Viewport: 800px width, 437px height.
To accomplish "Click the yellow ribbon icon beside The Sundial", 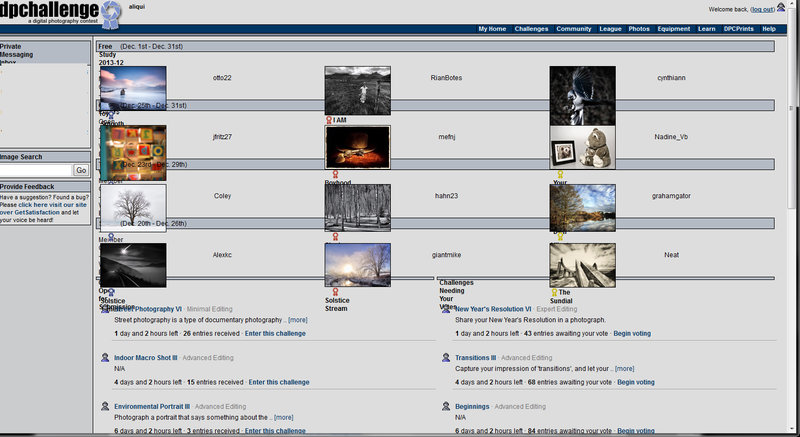I will coord(554,292).
